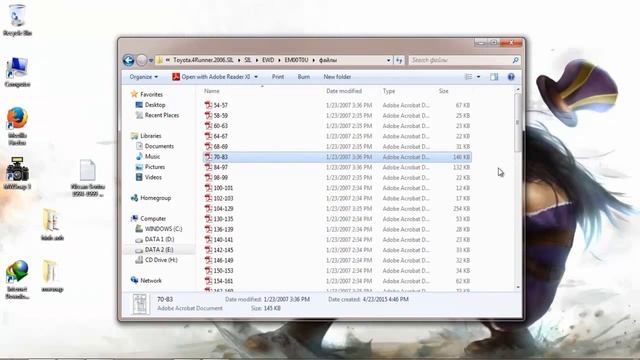The height and width of the screenshot is (360, 640).
Task: Open Desktop under Favorites
Action: [151, 105]
